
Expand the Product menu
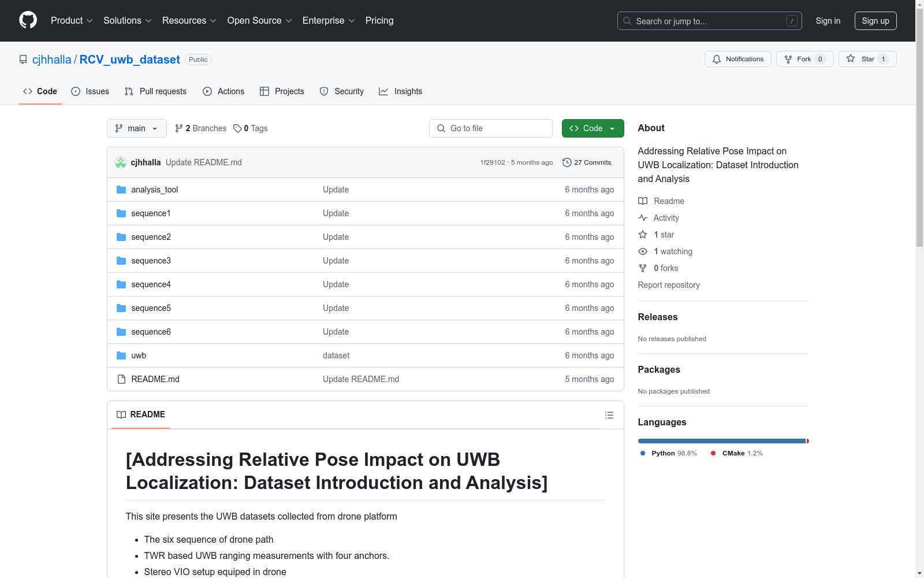pyautogui.click(x=72, y=20)
